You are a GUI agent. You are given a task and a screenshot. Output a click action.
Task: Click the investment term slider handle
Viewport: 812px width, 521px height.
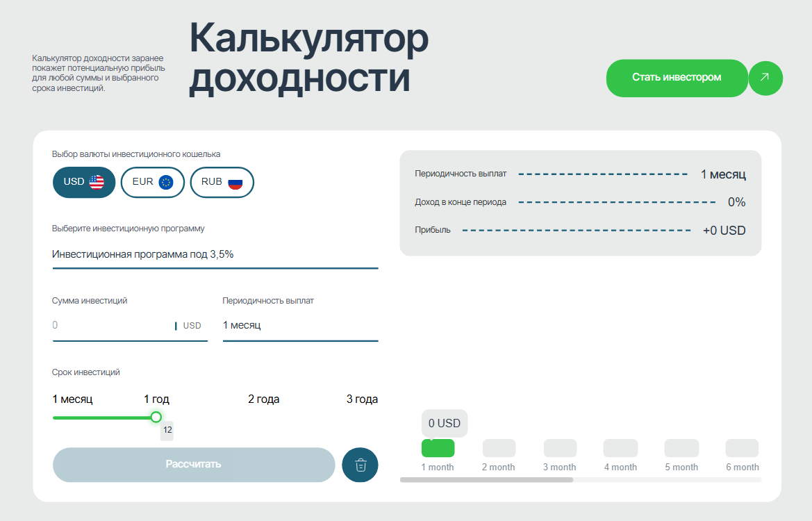click(x=156, y=417)
